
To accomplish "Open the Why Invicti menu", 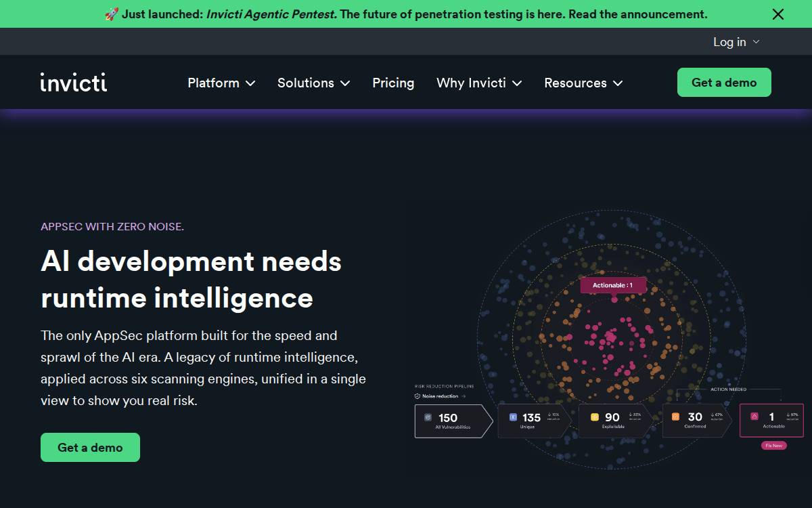I will coord(479,83).
